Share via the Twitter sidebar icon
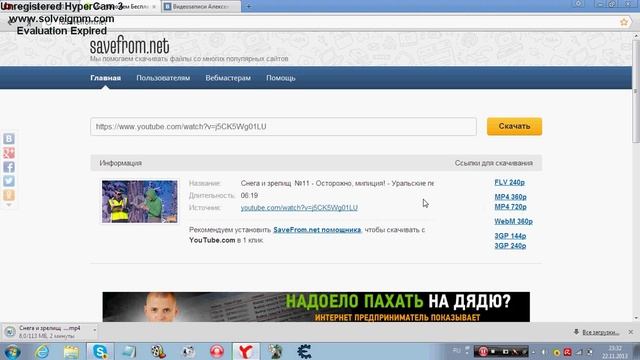Screen dimensions: 640x360 click(x=9, y=181)
